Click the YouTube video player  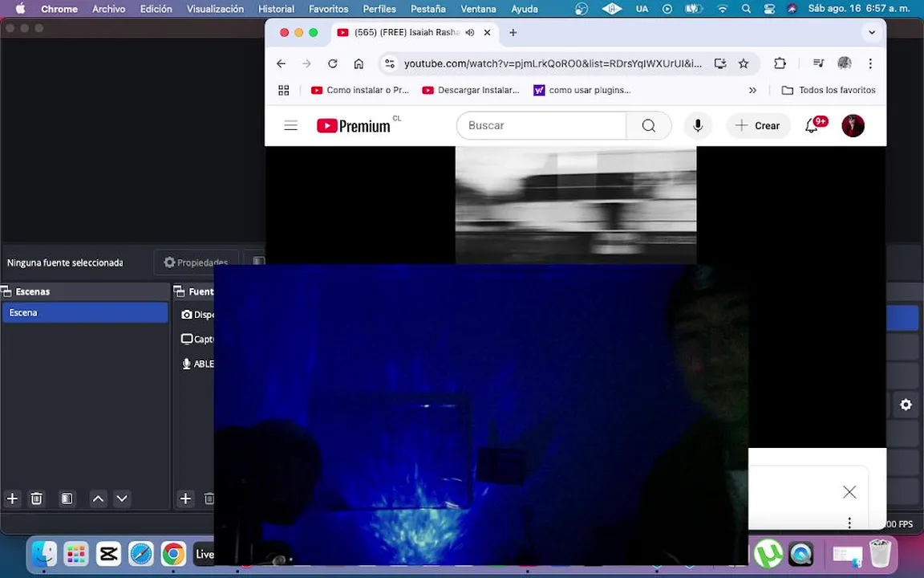point(576,205)
